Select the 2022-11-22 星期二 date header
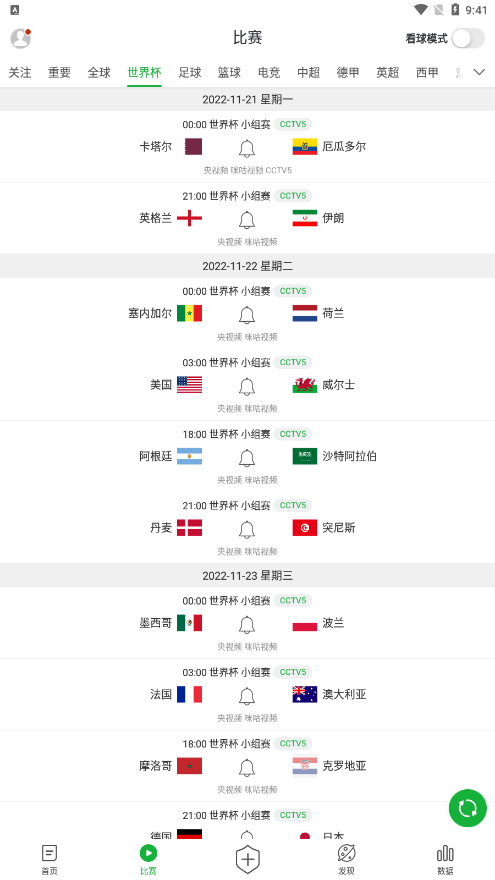The image size is (495, 880). click(248, 266)
